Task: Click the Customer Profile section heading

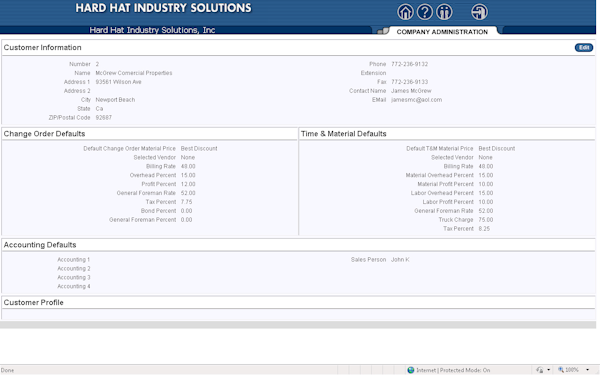Action: [x=34, y=302]
